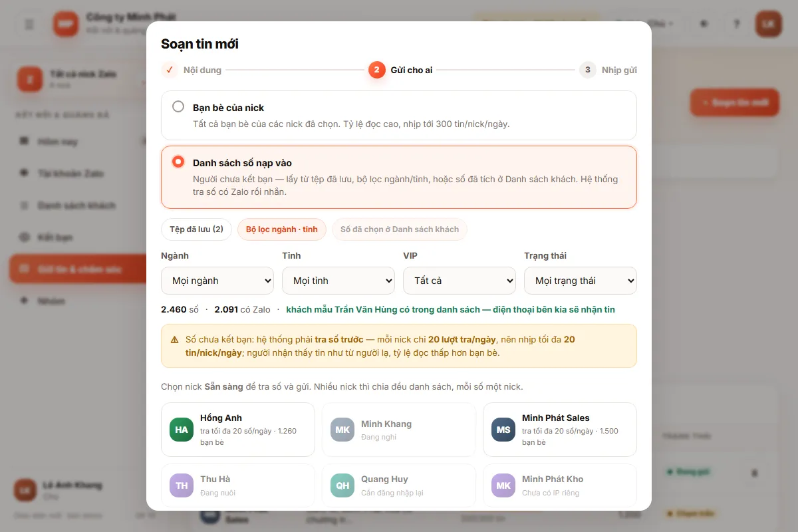Open "Gửi tin & chăm sóc" in the sidebar
This screenshot has width=798, height=532.
pyautogui.click(x=78, y=269)
